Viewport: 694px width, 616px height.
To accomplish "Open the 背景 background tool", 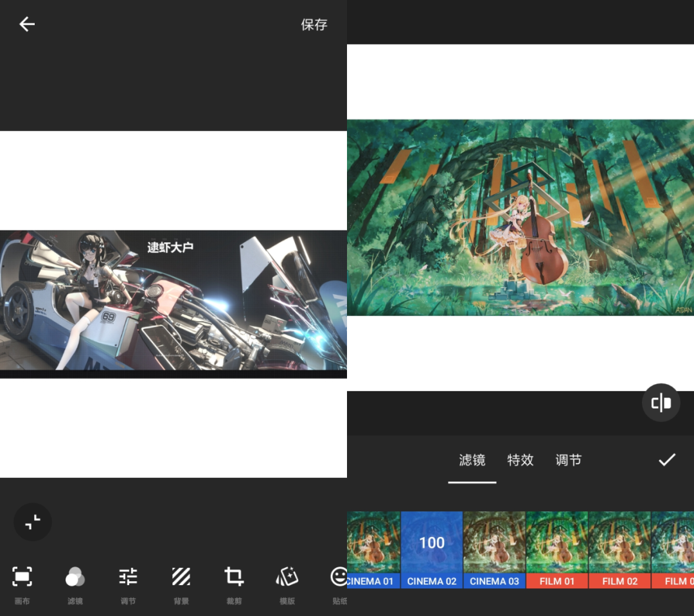I will (181, 584).
